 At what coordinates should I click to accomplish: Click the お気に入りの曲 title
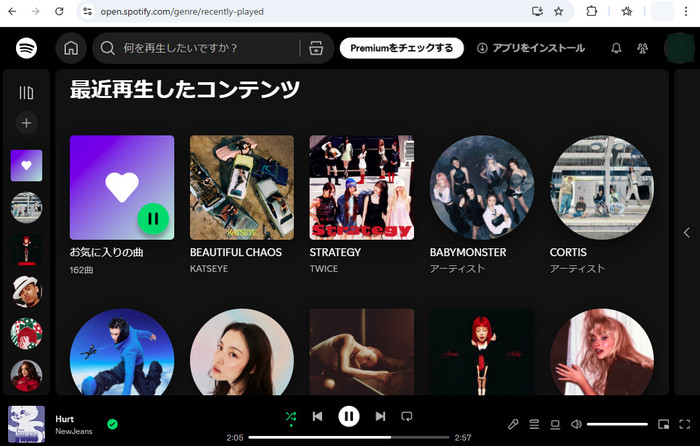pyautogui.click(x=106, y=252)
